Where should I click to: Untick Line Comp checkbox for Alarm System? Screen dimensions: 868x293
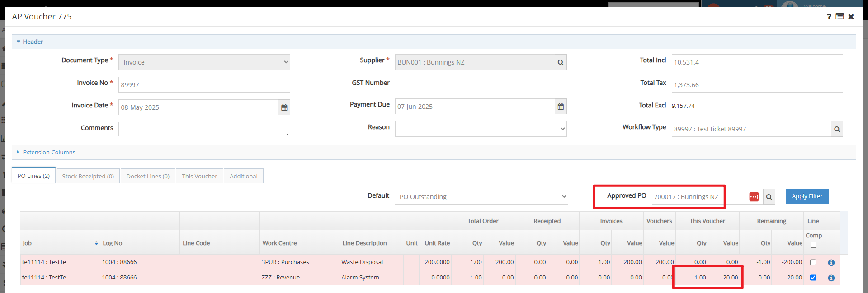coord(813,278)
